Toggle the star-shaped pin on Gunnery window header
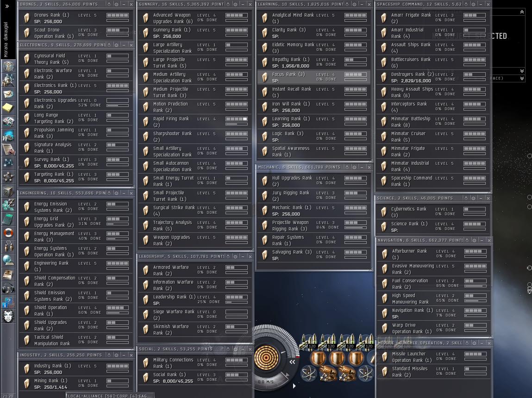 228,4
